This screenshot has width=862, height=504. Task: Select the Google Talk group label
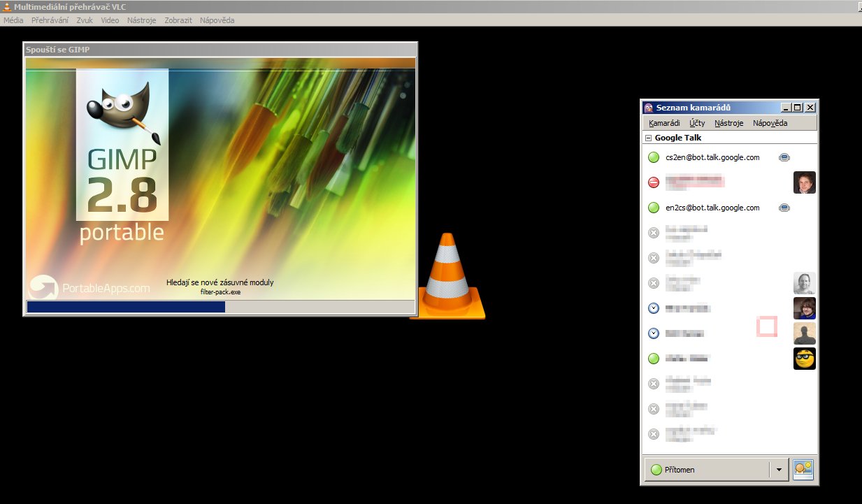pyautogui.click(x=678, y=138)
